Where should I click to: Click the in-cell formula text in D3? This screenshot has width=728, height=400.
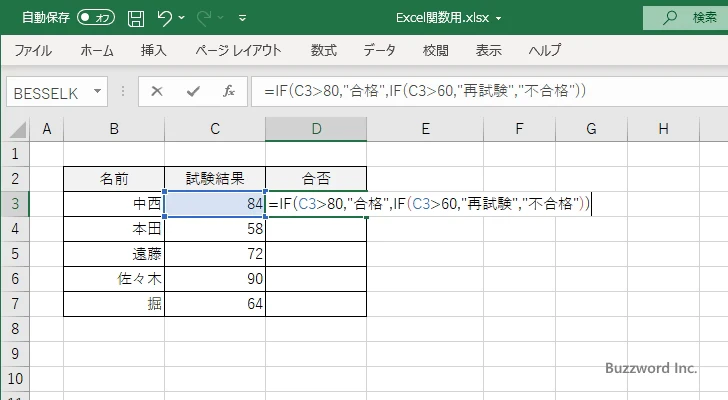[x=429, y=204]
